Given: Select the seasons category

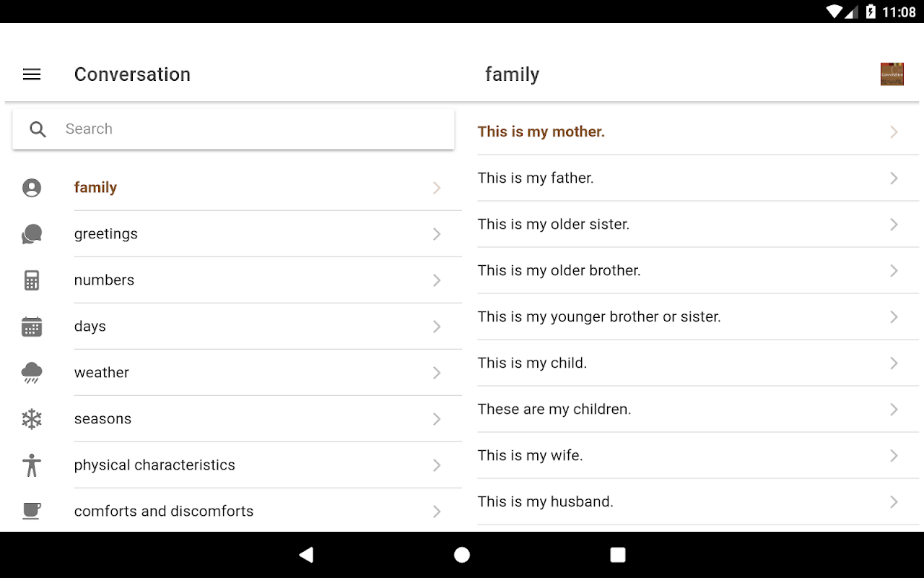Looking at the screenshot, I should coord(103,419).
